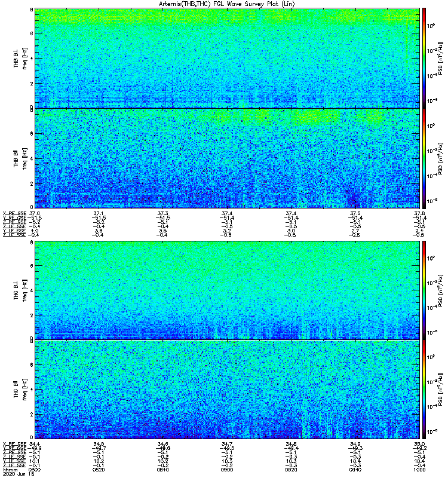Select the THB B-parallel spectrogram panel
The width and height of the screenshot is (448, 478).
tap(227, 158)
